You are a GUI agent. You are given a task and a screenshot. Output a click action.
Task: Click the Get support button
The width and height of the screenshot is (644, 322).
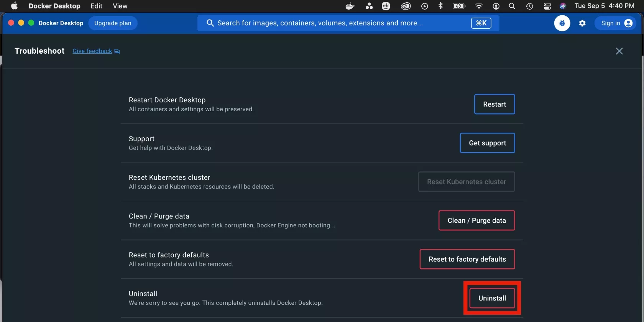pos(487,143)
